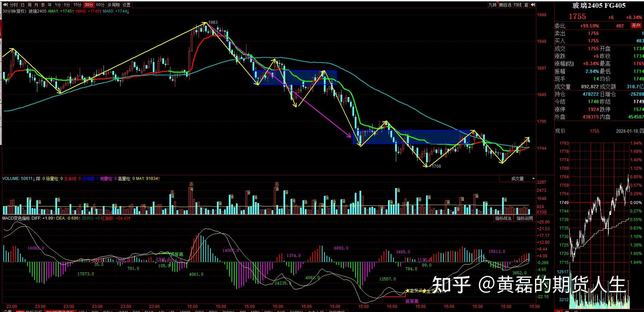Switch chart to 5分 period
Viewport: 644px width, 312px height.
tap(67, 5)
